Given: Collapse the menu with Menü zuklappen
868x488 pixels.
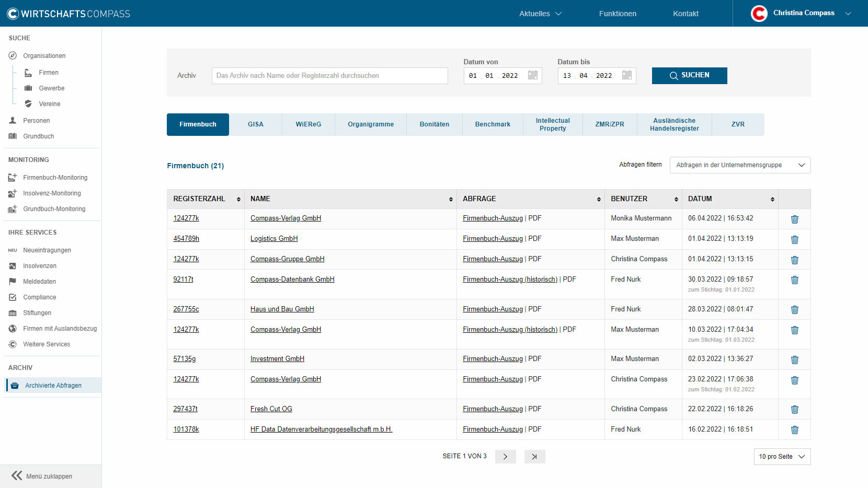Looking at the screenshot, I should [x=42, y=476].
